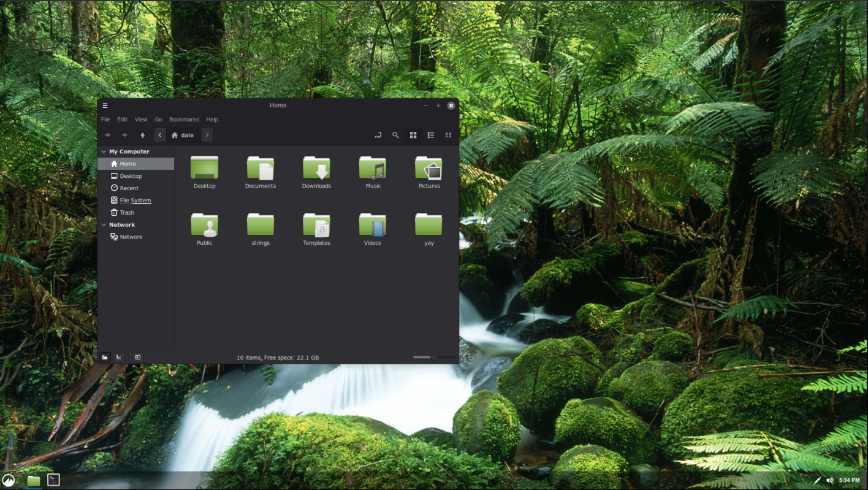The width and height of the screenshot is (868, 490).
Task: Switch to list view mode
Action: coord(430,135)
